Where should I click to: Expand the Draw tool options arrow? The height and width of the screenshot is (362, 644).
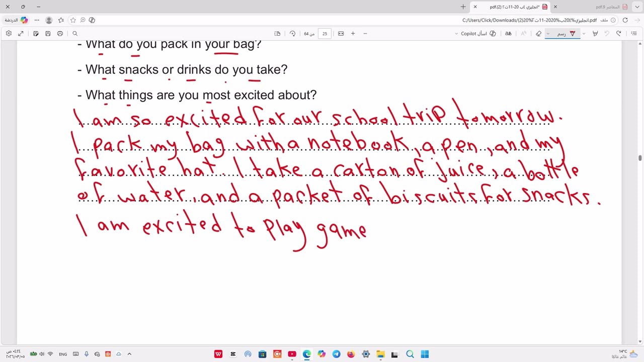[x=548, y=34]
